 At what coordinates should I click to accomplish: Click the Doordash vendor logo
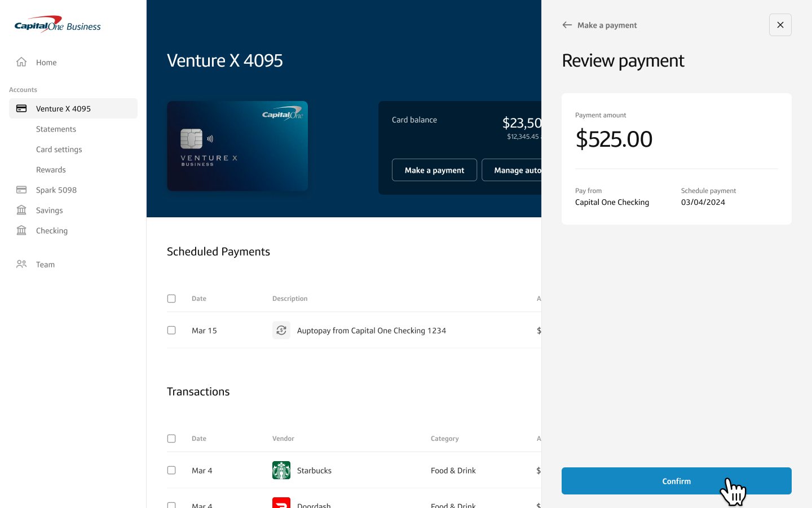click(281, 503)
